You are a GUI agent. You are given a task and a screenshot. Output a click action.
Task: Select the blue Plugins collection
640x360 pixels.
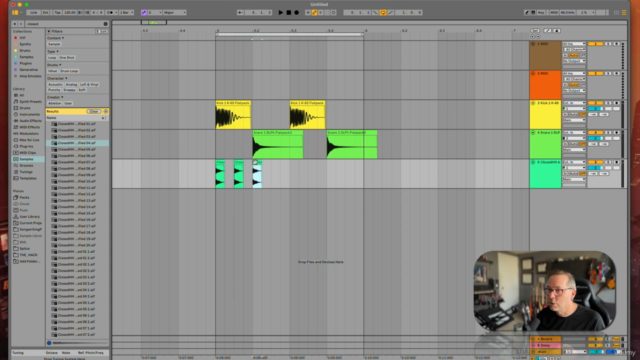[26, 64]
